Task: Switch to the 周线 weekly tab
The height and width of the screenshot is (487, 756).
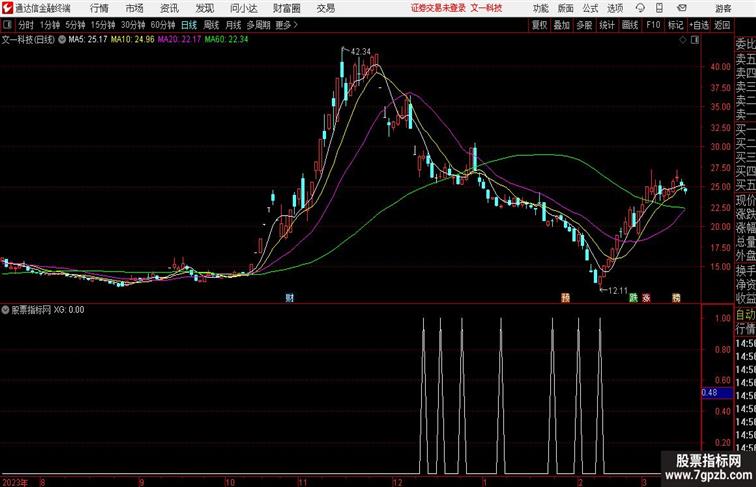Action: pos(211,25)
